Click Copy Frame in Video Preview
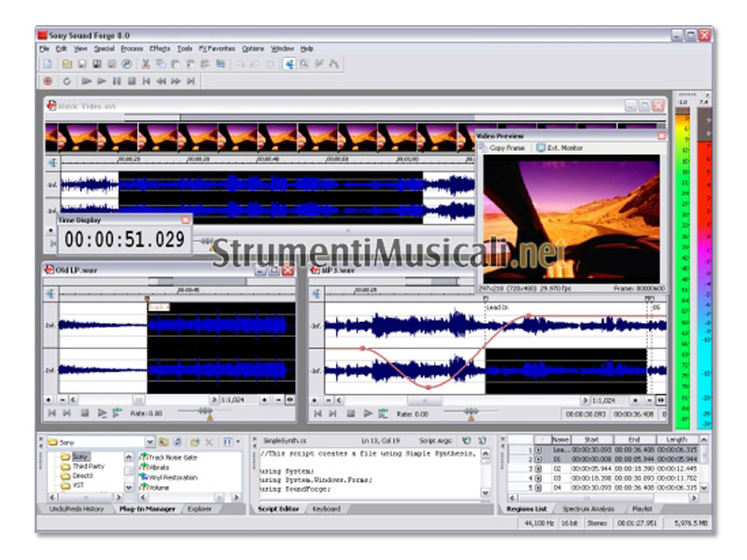The width and height of the screenshot is (747, 560). (506, 147)
